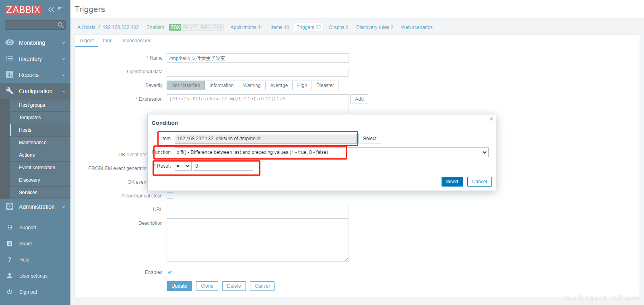Click the IPMI availability badge
The image size is (644, 305).
(217, 27)
